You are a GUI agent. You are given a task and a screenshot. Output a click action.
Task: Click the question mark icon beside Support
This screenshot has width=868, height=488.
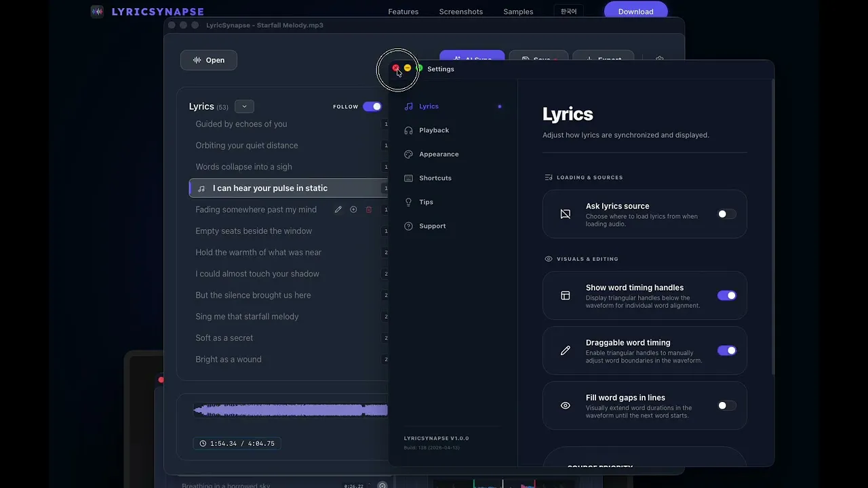pos(408,226)
